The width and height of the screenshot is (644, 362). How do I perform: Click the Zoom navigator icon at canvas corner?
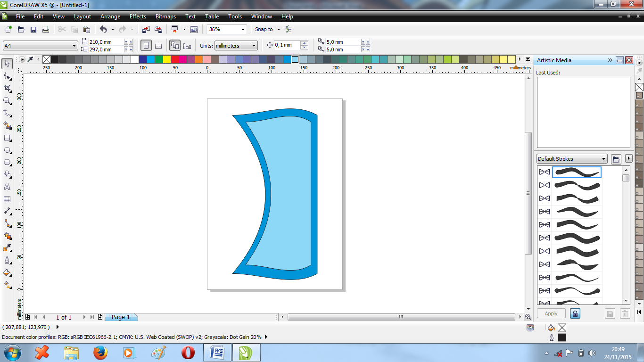[528, 317]
